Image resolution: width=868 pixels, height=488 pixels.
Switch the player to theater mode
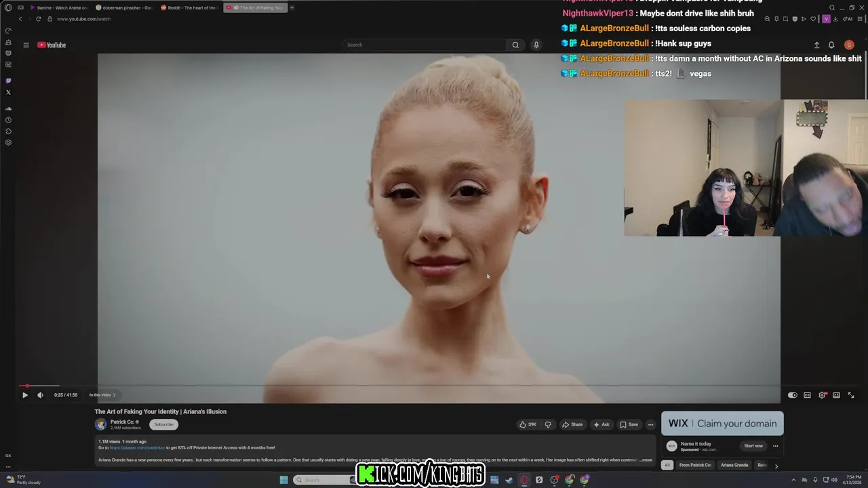[836, 395]
